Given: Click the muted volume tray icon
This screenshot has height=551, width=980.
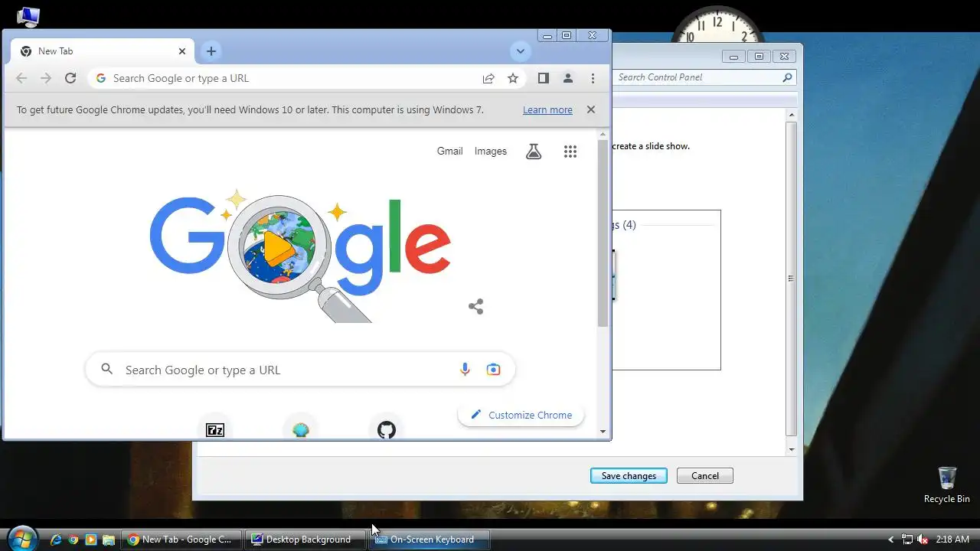Looking at the screenshot, I should pos(923,540).
